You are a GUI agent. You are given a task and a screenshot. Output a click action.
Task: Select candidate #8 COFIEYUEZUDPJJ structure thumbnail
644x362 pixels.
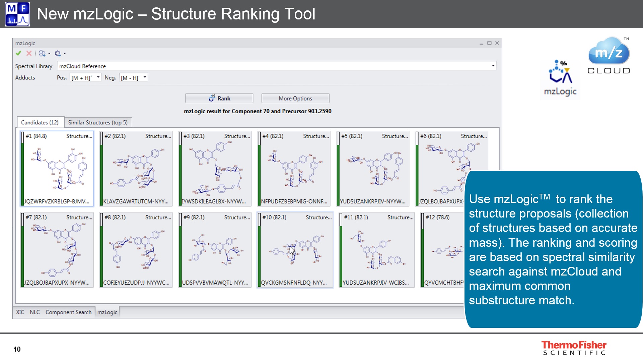(x=137, y=250)
